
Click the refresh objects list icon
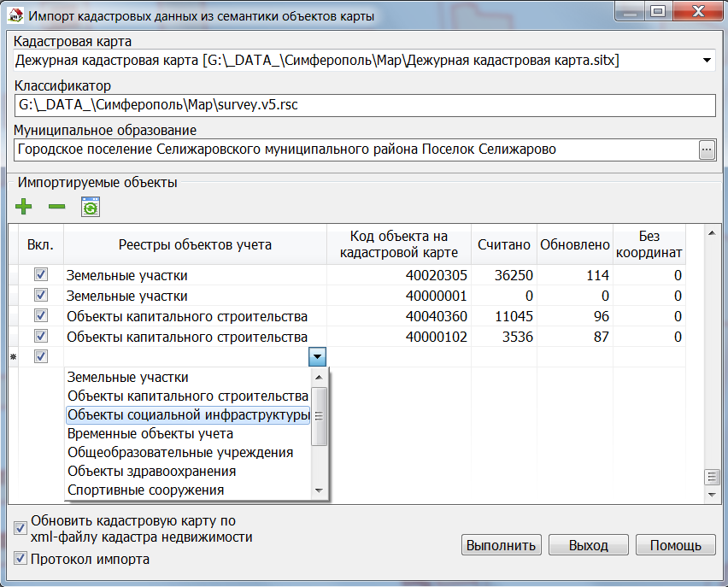[90, 206]
